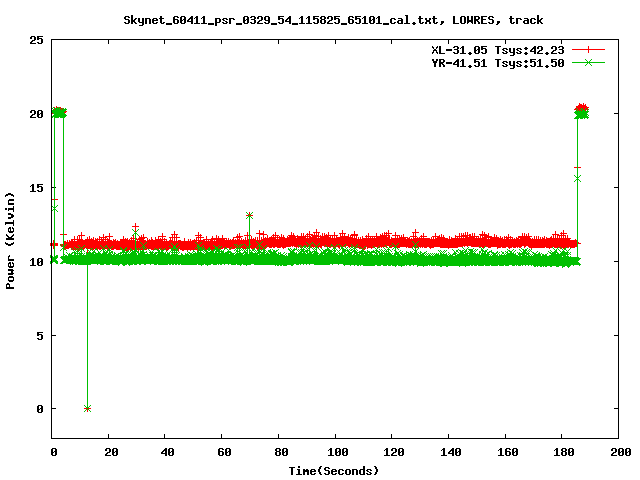Click the y-axis tick label 25
The image size is (640, 480).
(36, 40)
